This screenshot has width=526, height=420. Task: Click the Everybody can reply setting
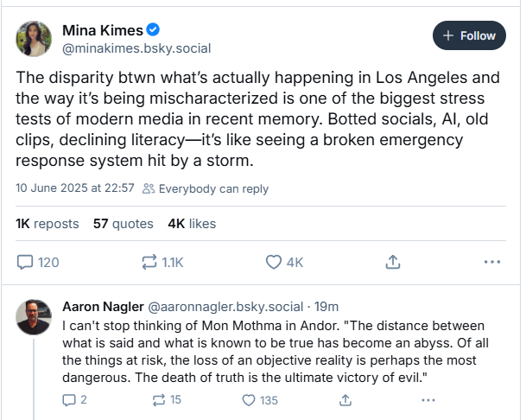(x=206, y=188)
